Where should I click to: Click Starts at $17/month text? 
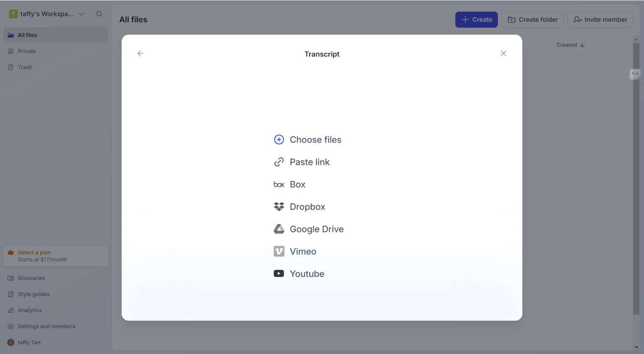(42, 259)
